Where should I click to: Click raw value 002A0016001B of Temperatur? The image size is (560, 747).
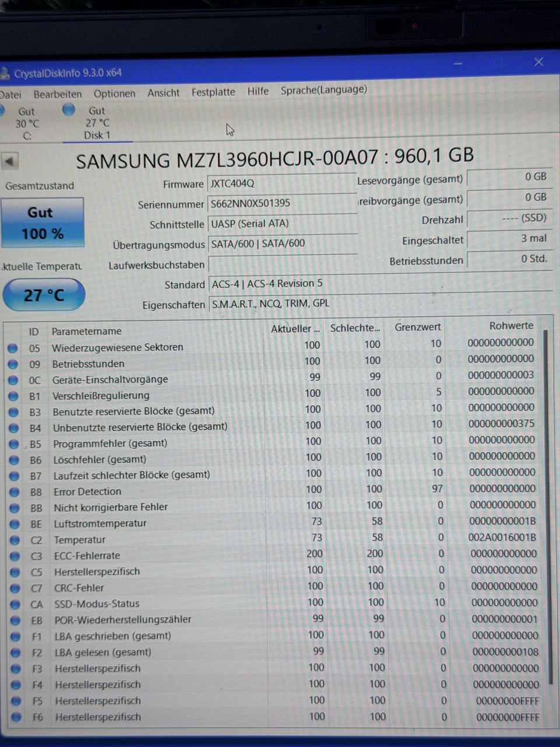502,537
